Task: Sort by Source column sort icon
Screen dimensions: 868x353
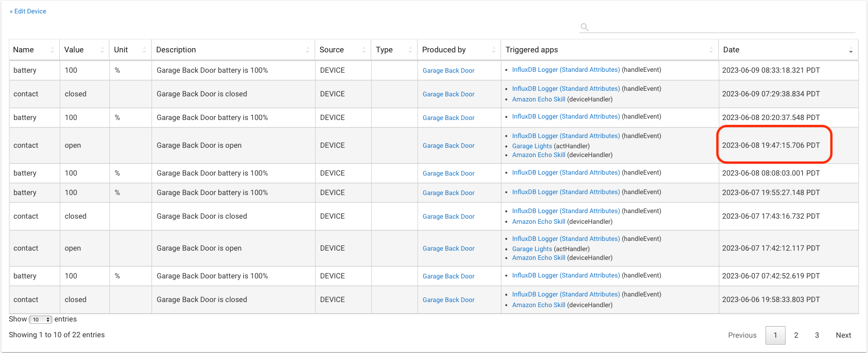Action: [364, 50]
